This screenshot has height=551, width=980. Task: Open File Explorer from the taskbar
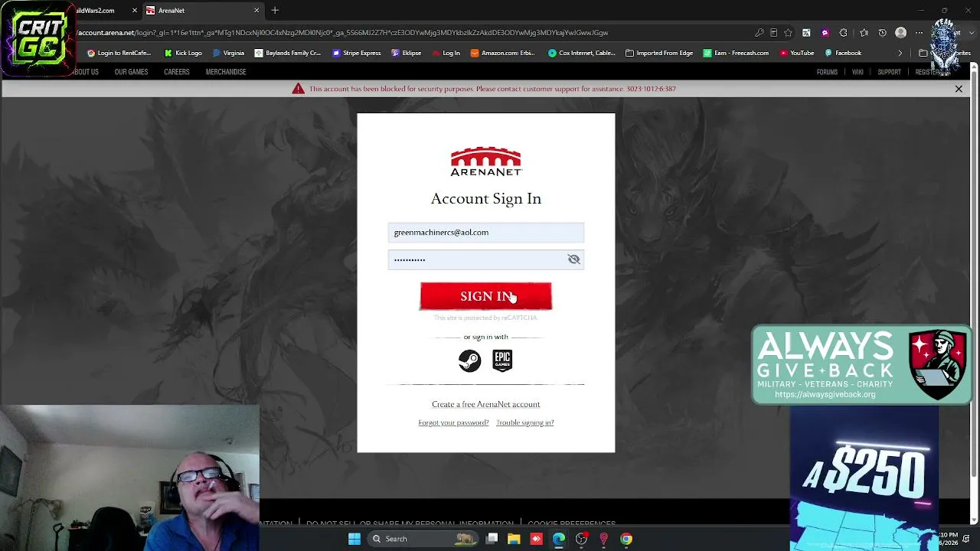pos(514,539)
